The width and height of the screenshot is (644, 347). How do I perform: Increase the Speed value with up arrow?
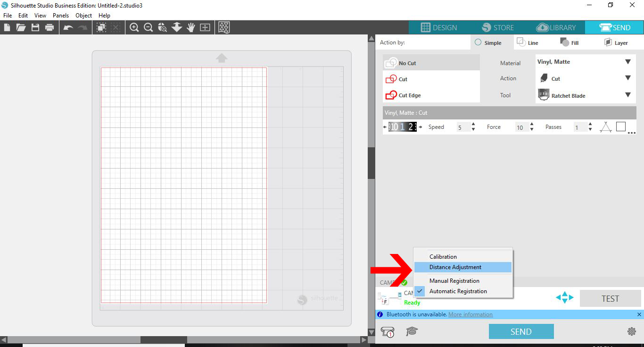coord(473,124)
